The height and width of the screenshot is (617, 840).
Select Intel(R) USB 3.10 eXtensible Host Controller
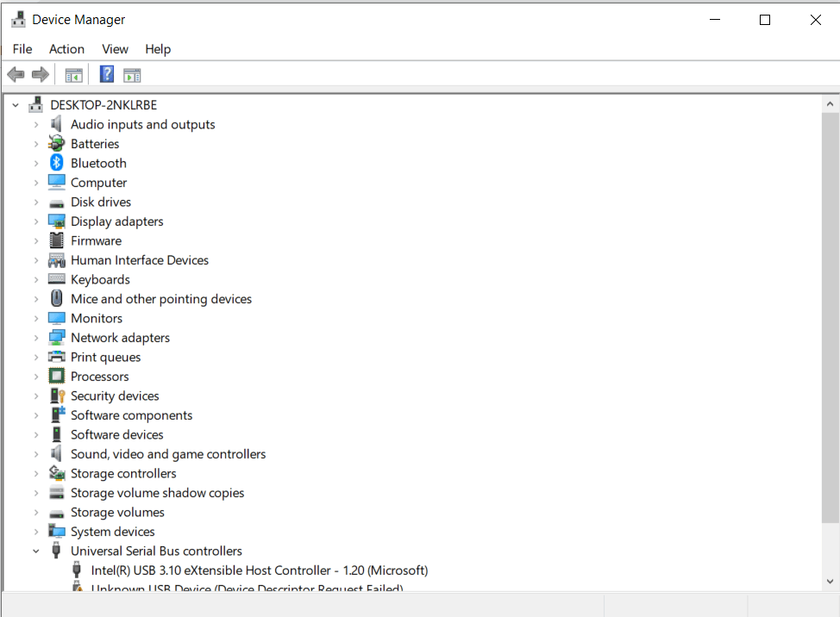tap(260, 570)
